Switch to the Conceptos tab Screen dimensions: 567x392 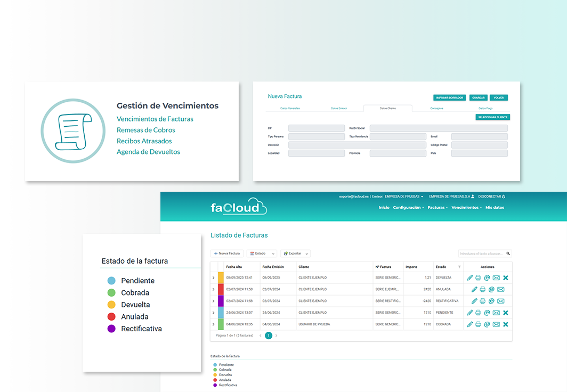pos(436,108)
